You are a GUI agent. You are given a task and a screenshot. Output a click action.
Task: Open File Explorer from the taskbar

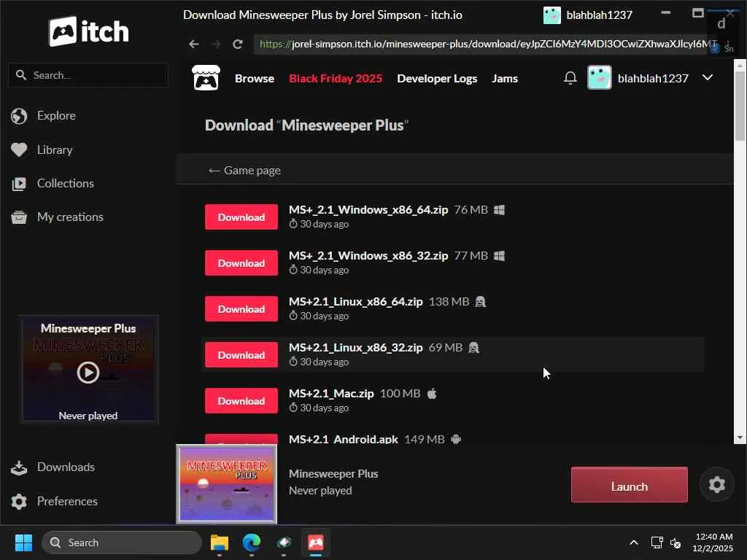[x=220, y=542]
